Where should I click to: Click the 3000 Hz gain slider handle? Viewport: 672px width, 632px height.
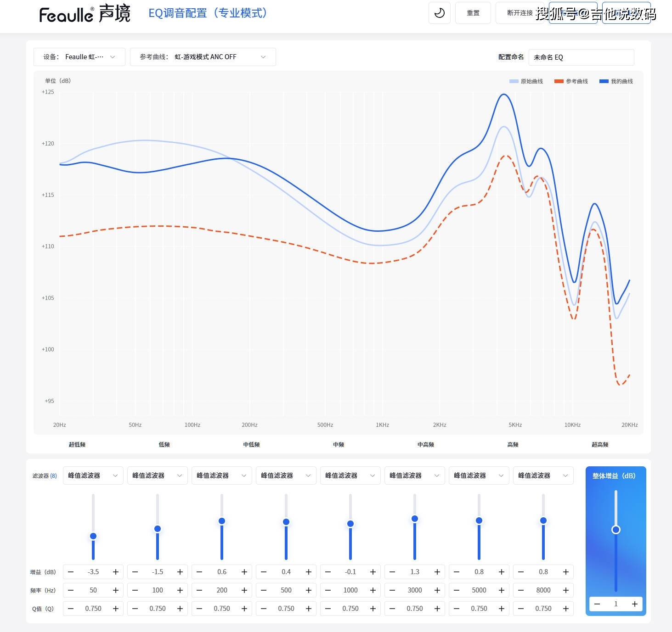point(415,519)
